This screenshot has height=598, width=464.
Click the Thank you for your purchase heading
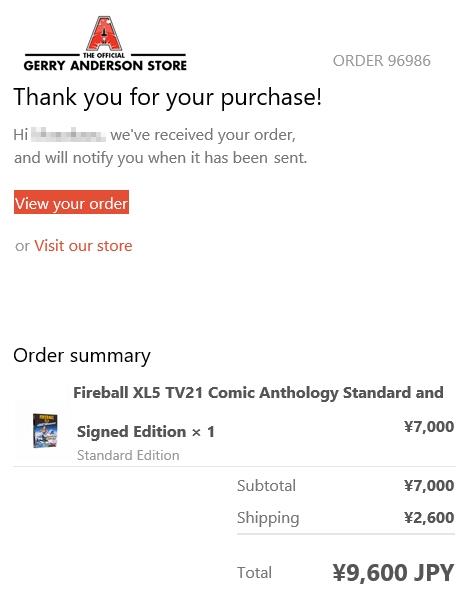(168, 97)
